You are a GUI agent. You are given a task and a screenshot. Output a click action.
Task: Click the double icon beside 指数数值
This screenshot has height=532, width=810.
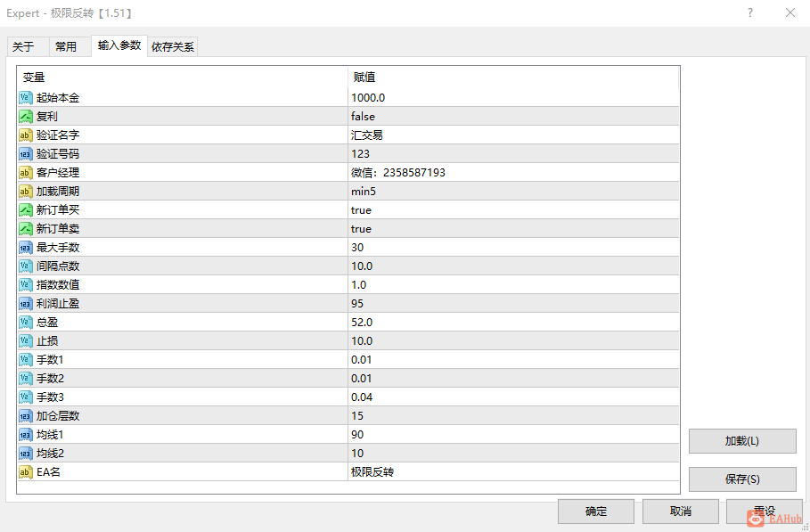tap(26, 284)
